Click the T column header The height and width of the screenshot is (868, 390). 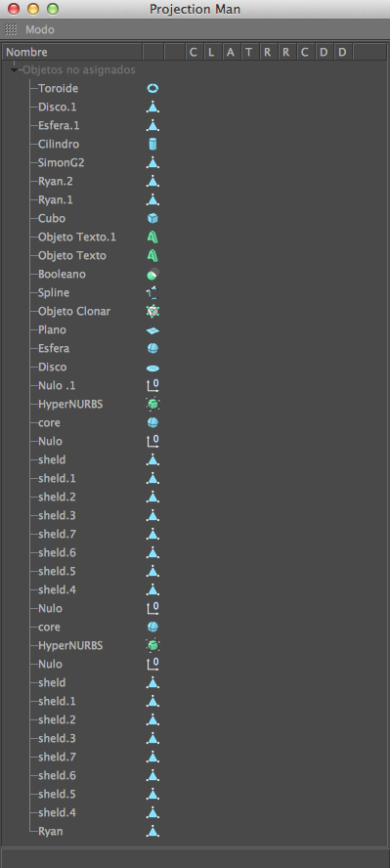pyautogui.click(x=249, y=52)
